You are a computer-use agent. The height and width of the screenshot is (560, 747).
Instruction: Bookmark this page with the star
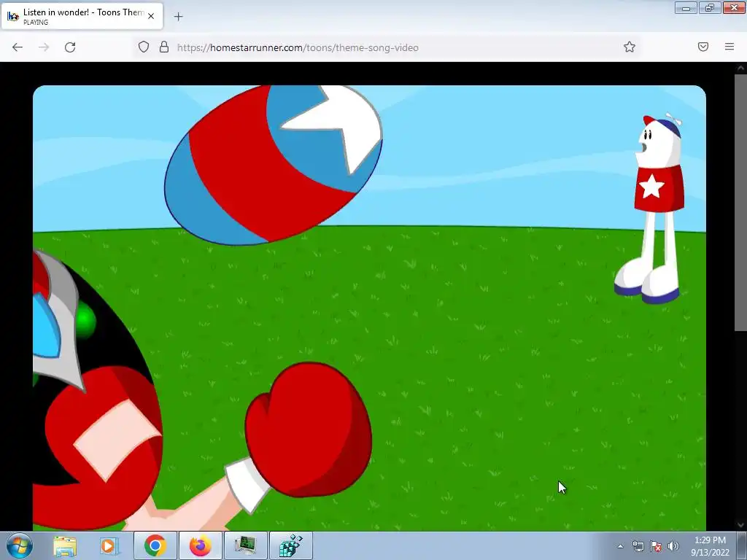630,47
